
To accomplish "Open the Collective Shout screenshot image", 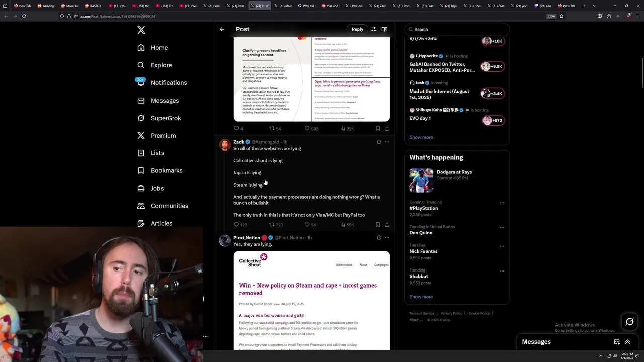I will [311, 300].
